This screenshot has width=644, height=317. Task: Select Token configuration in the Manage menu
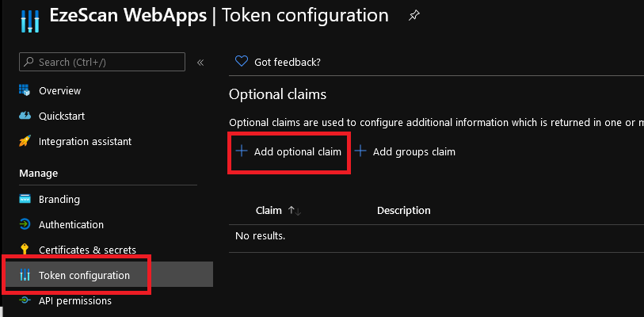tap(84, 275)
